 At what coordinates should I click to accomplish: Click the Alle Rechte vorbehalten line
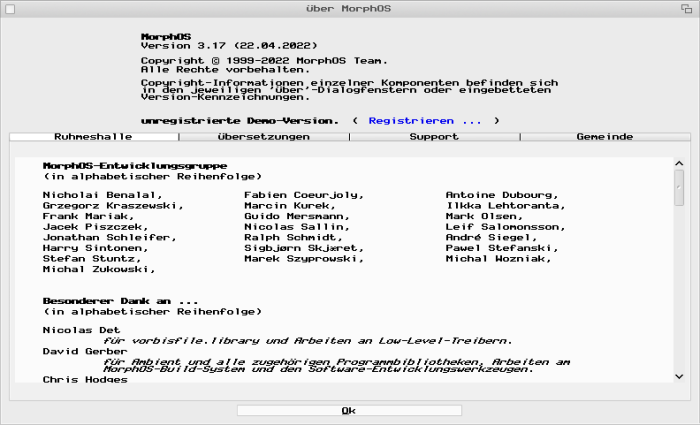coord(225,70)
